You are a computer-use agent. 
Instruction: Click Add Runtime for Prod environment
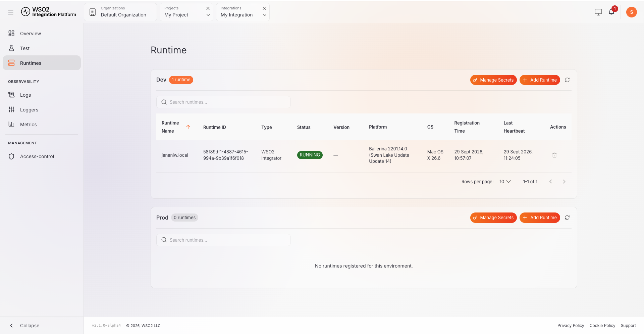[540, 218]
